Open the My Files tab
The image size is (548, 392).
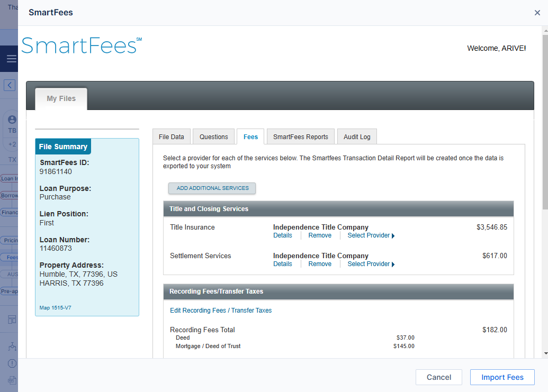[61, 99]
